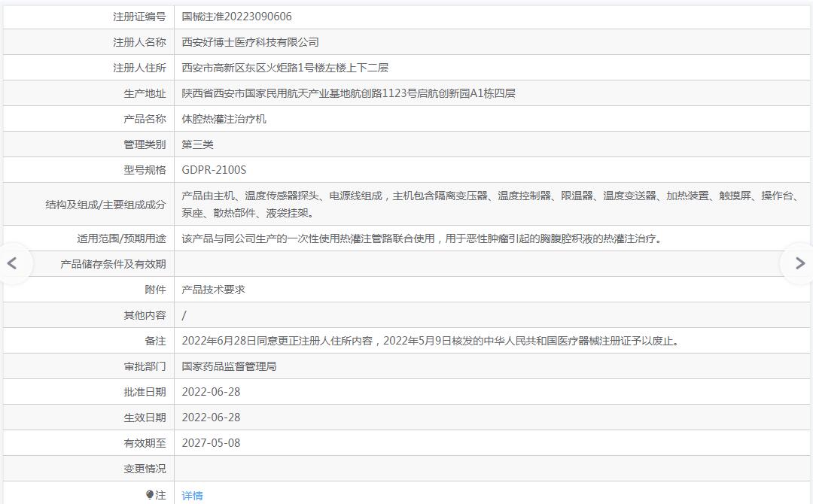Select the 批准日期 value 2022-06-28
The width and height of the screenshot is (813, 504).
pos(211,392)
